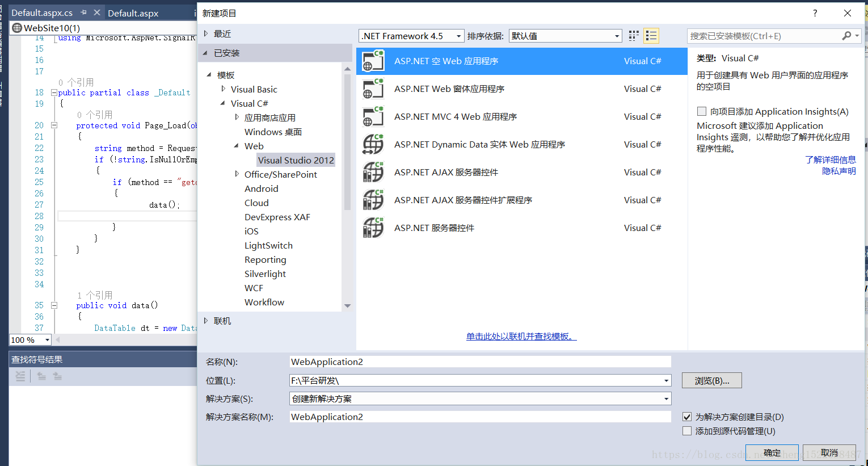Screen dimensions: 868x466
Task: Switch to the Default.aspx.cs tab
Action: tap(42, 12)
